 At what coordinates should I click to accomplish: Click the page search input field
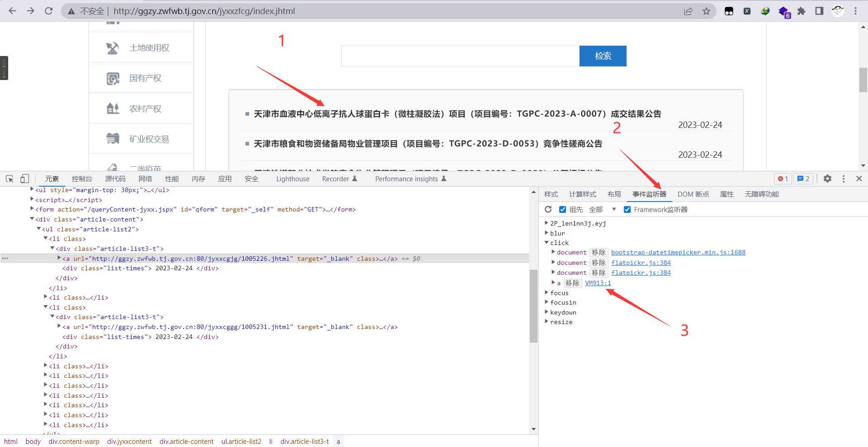click(460, 56)
